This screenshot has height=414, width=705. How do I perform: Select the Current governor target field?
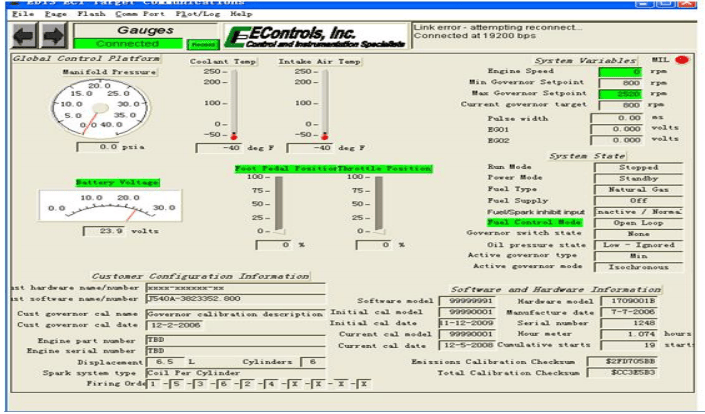(x=620, y=105)
